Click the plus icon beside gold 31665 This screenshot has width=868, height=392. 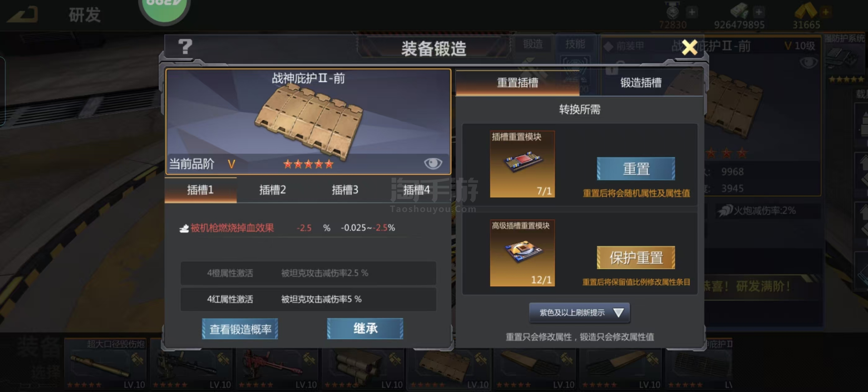point(826,12)
